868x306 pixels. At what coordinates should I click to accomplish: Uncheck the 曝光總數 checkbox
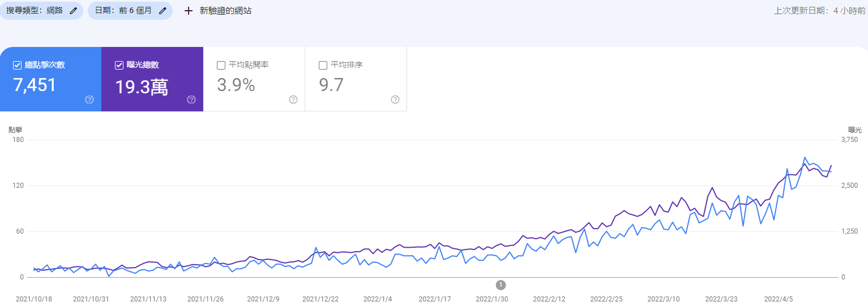(119, 65)
